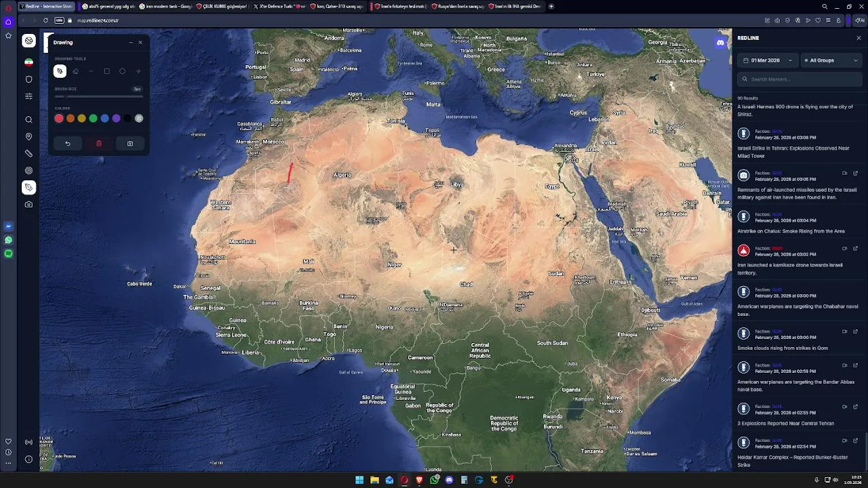The image size is (868, 488).
Task: Pick the blue color swatch
Action: tap(105, 119)
